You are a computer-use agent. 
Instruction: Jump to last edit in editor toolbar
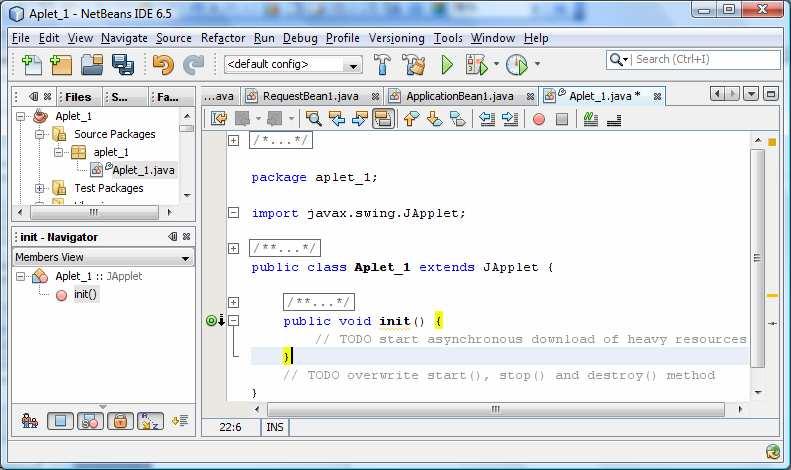[x=218, y=119]
